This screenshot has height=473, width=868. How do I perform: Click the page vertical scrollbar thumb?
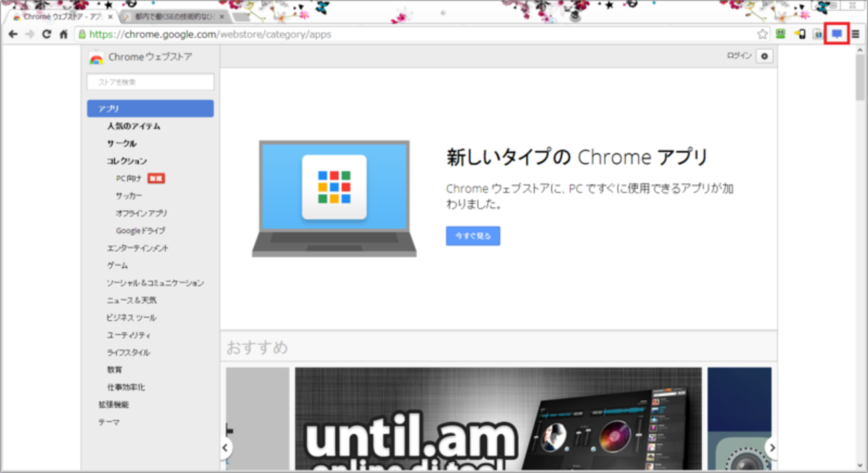[860, 77]
